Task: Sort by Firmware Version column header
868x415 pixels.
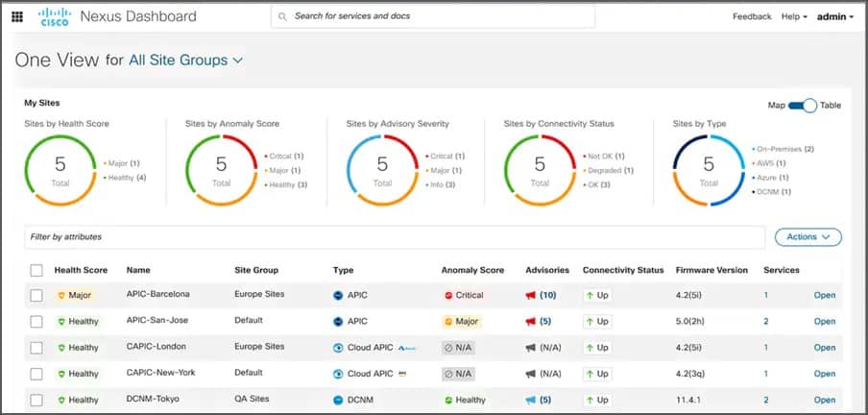Action: [x=711, y=270]
